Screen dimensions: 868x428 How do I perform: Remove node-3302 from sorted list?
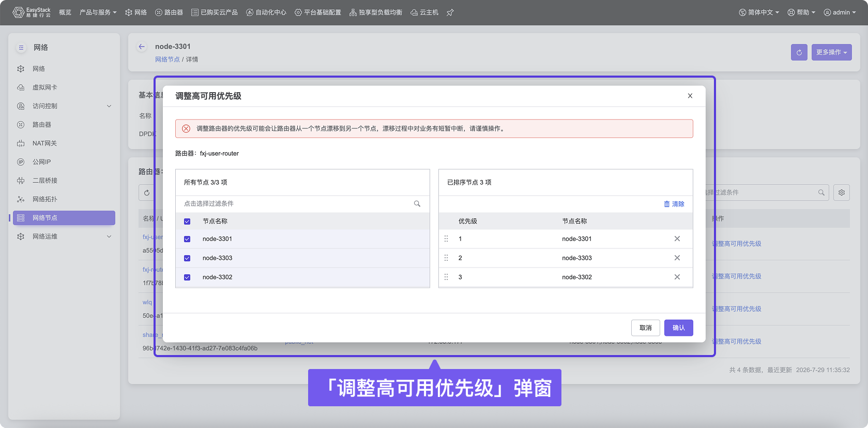pyautogui.click(x=677, y=277)
